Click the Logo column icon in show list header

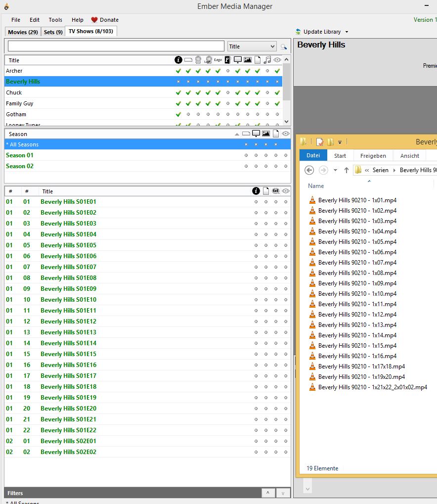(218, 60)
